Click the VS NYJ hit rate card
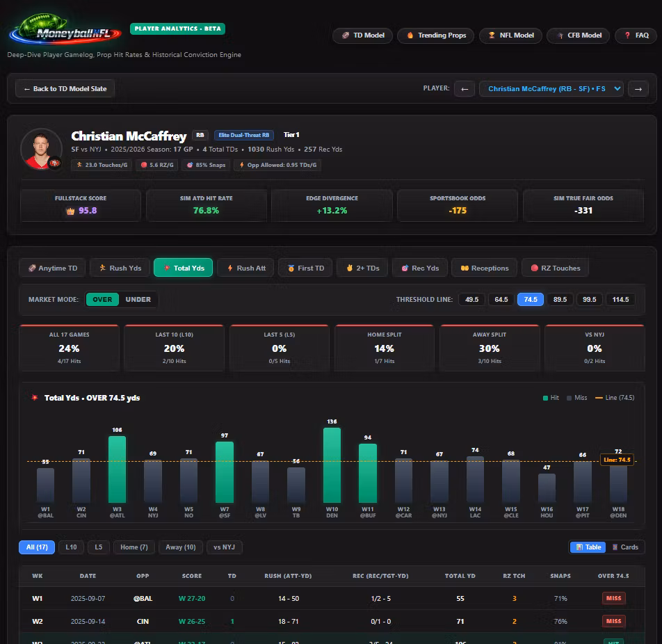Image resolution: width=662 pixels, height=644 pixels. [x=595, y=348]
